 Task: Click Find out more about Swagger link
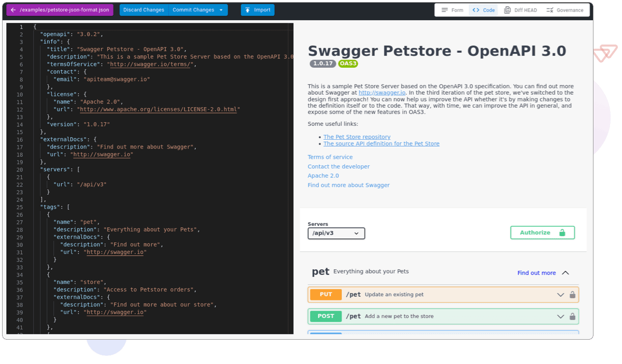tap(349, 185)
